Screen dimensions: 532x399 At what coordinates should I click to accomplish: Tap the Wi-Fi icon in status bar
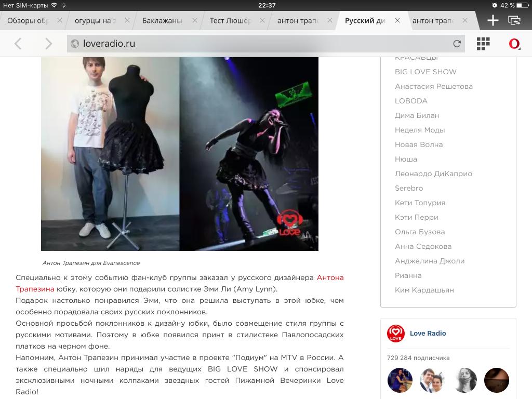pyautogui.click(x=54, y=5)
